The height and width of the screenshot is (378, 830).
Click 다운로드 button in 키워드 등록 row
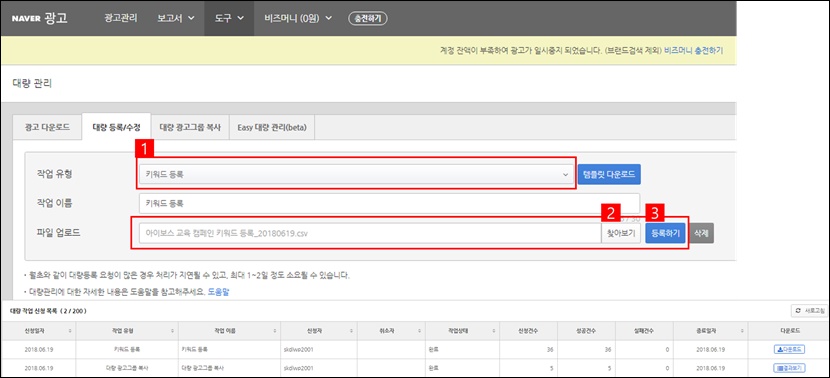(x=789, y=349)
